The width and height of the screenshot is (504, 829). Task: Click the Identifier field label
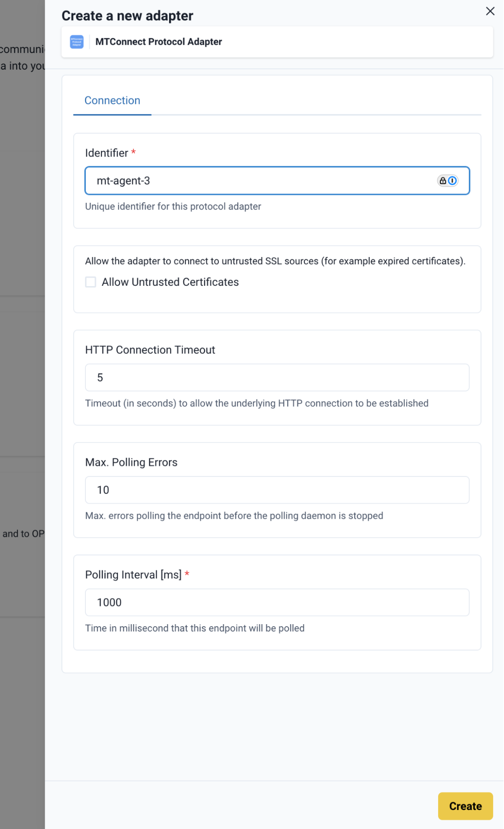tap(107, 153)
